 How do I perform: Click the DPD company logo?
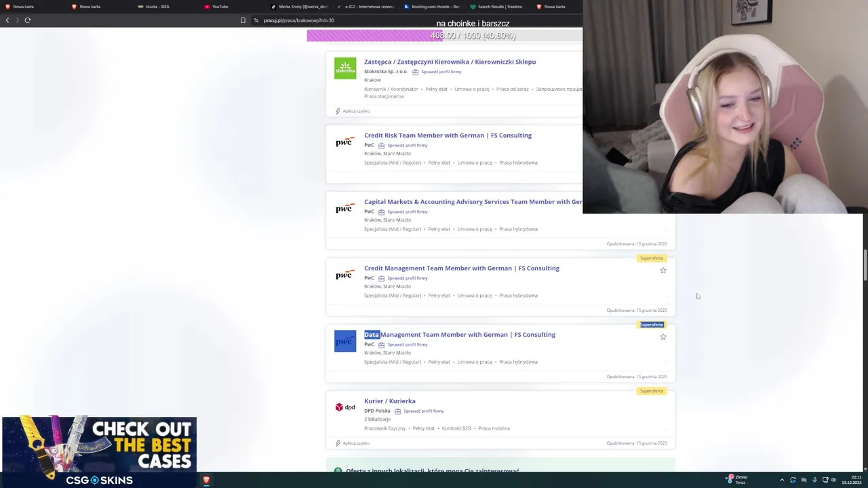[345, 407]
